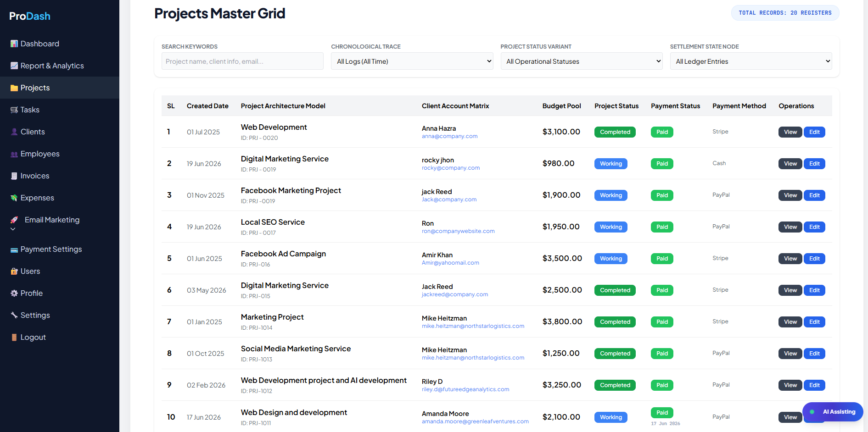Click the Created Date column header
The width and height of the screenshot is (868, 432).
pyautogui.click(x=207, y=106)
